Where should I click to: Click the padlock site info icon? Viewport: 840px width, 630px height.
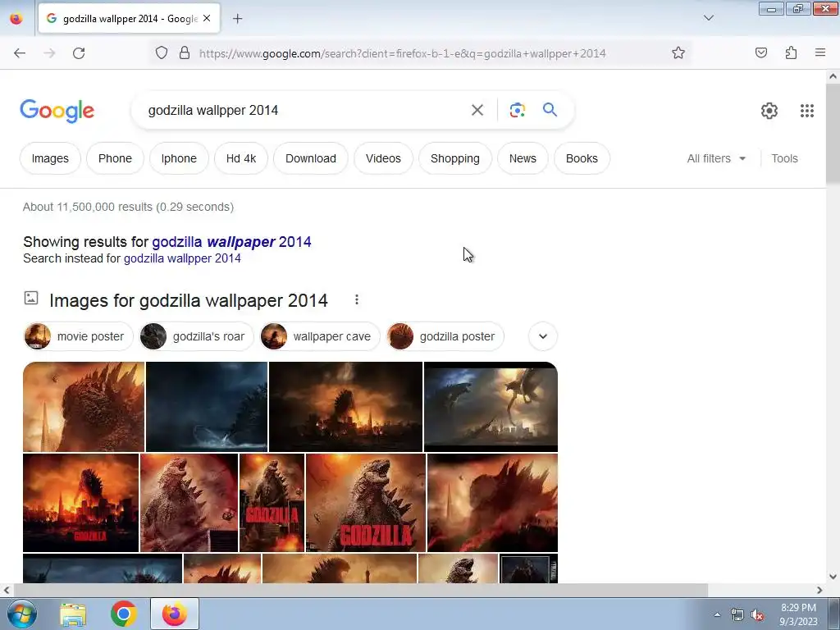coord(185,52)
